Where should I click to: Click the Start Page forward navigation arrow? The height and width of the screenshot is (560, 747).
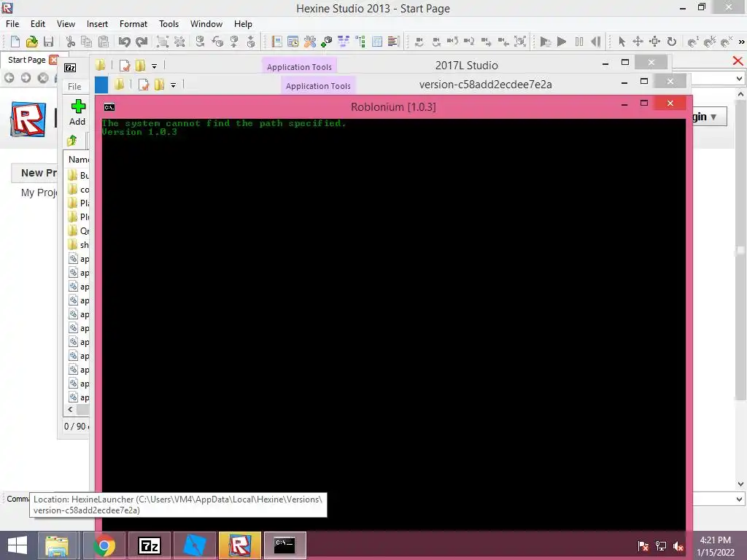[x=26, y=77]
